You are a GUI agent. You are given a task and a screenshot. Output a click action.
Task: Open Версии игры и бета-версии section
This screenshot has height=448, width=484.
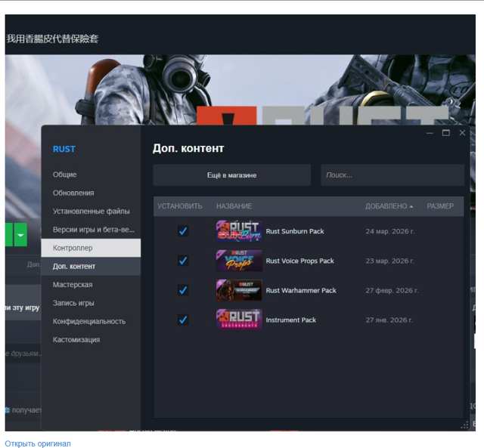pyautogui.click(x=91, y=230)
